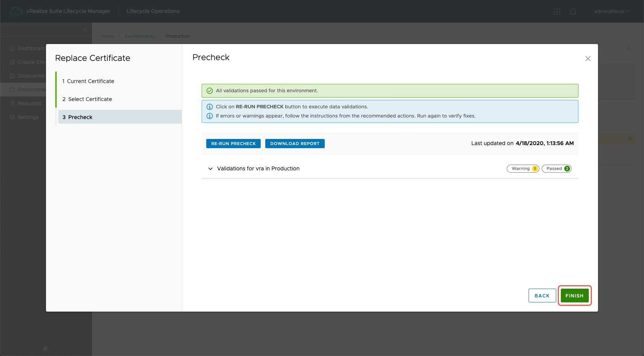
Task: Click the Settings gear icon in sidebar
Action: [x=12, y=117]
